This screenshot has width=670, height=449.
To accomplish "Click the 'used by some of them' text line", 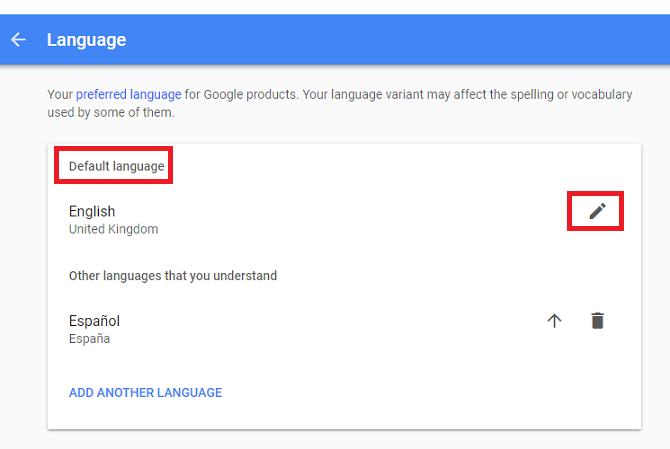I will (110, 112).
